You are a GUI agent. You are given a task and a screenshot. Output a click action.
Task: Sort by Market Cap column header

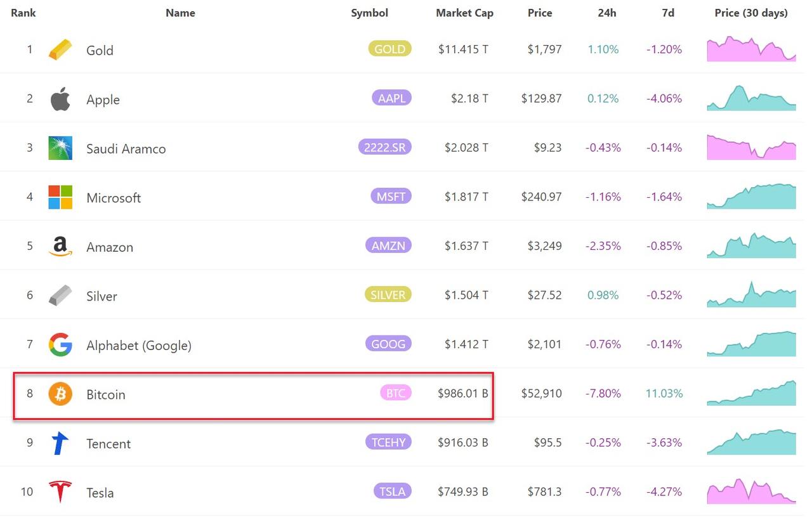point(464,13)
